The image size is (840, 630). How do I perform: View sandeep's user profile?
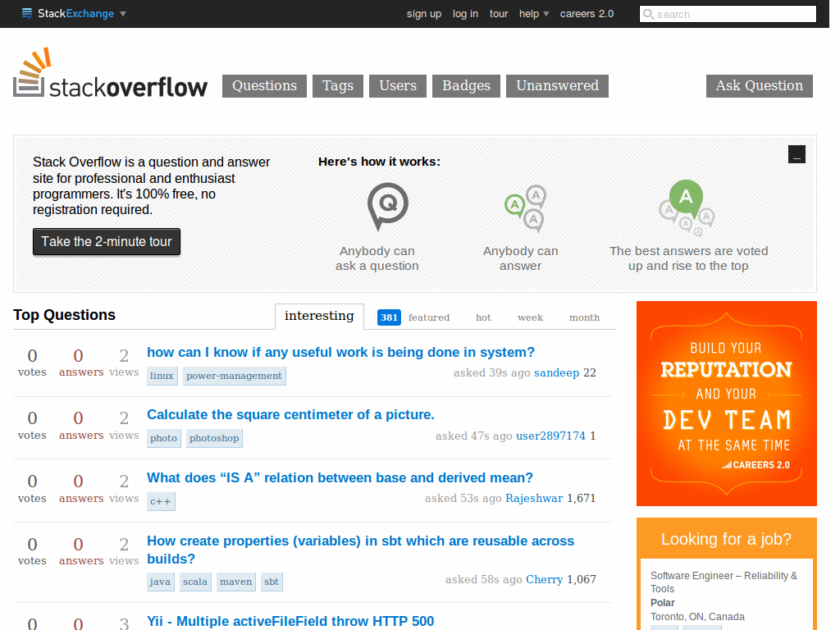pyautogui.click(x=557, y=372)
